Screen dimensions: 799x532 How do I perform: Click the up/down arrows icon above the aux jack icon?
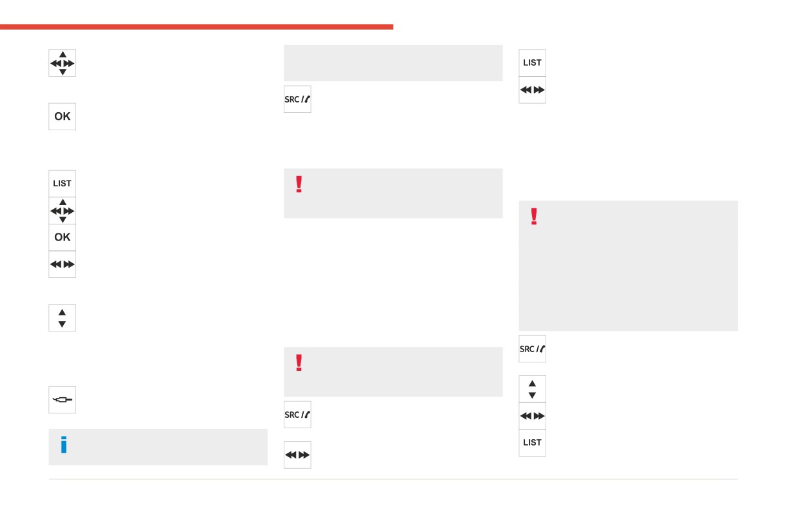pyautogui.click(x=63, y=318)
